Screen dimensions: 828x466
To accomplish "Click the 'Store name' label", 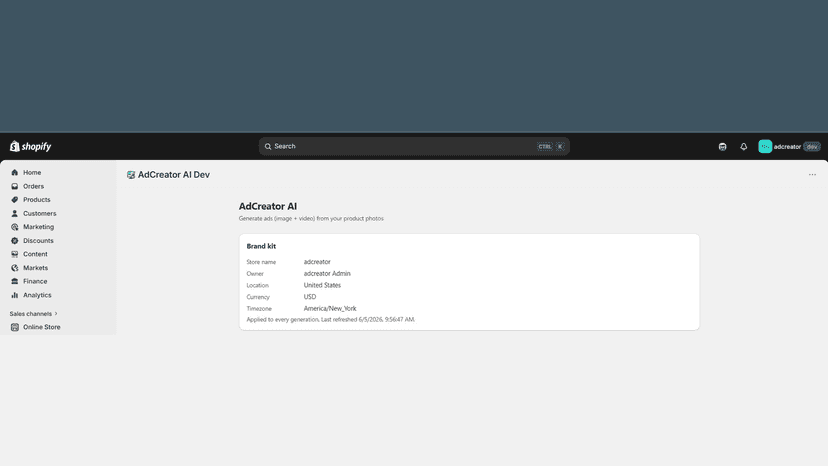I will coord(261,262).
